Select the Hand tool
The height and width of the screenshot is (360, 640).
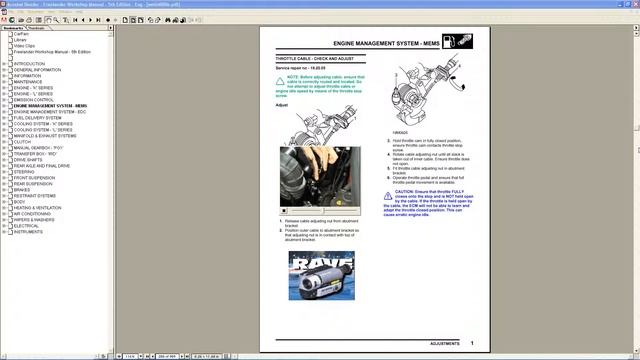[48, 20]
